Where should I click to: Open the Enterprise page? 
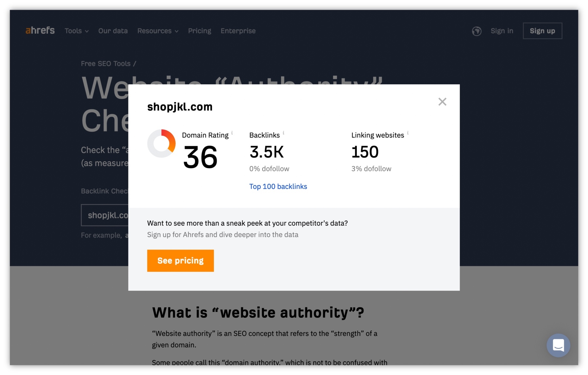pos(238,31)
